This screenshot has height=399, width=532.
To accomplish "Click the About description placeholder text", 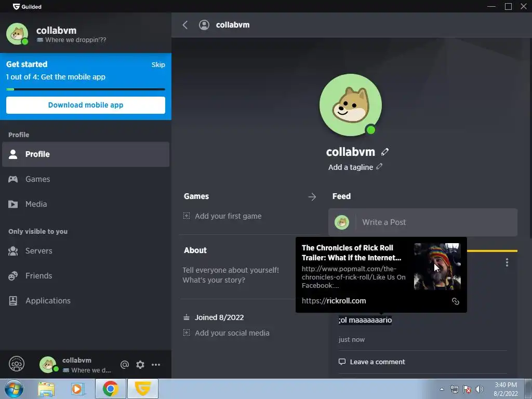I will point(231,275).
